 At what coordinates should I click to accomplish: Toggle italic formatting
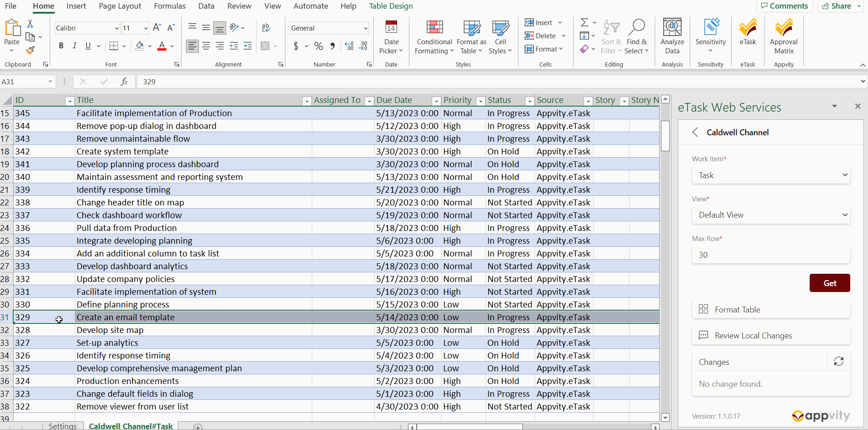[x=75, y=46]
